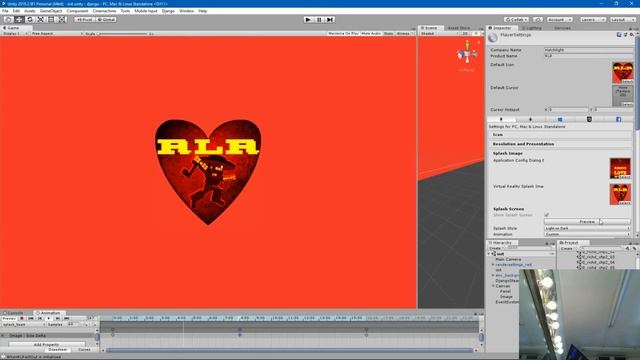
Task: Toggle Mute Audio in Game view
Action: pos(371,33)
